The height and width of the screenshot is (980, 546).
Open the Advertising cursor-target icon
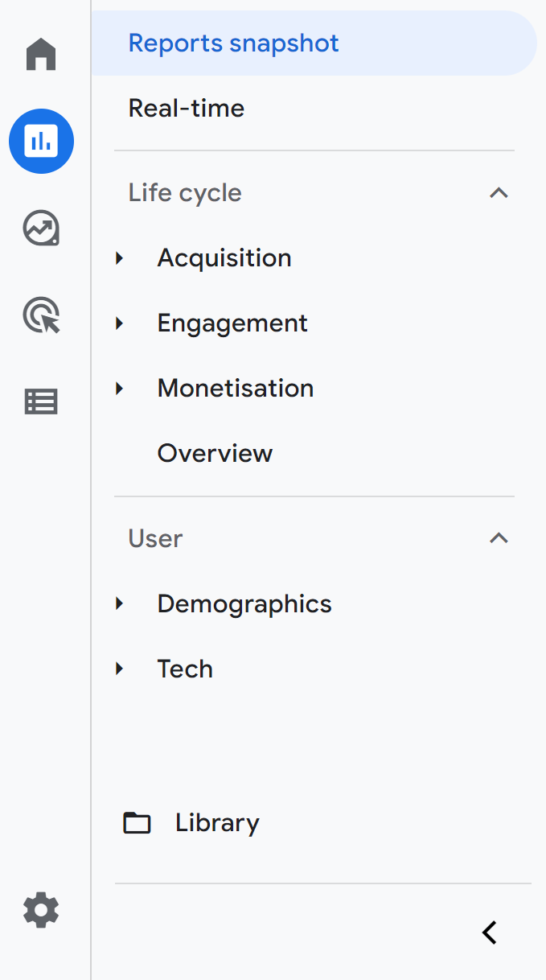[41, 315]
